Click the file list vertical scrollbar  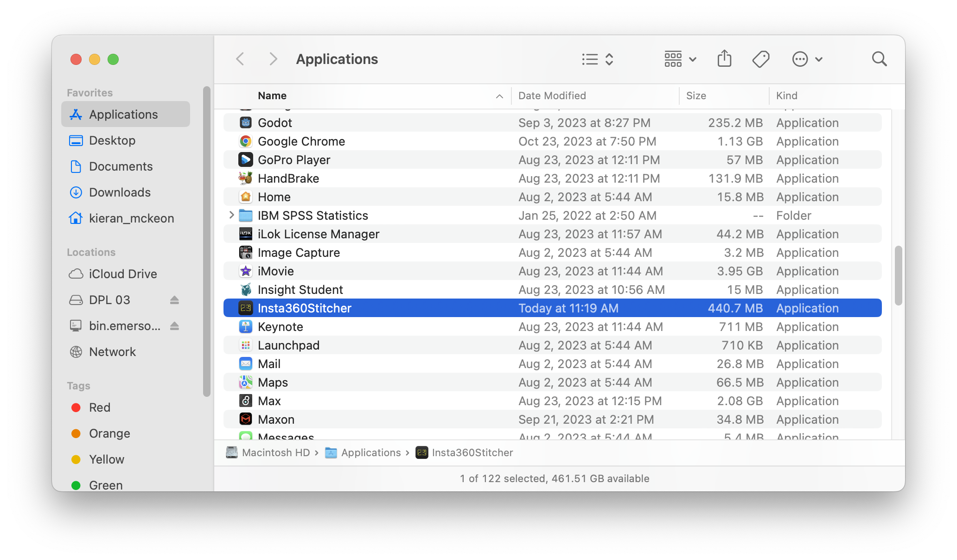click(x=898, y=276)
